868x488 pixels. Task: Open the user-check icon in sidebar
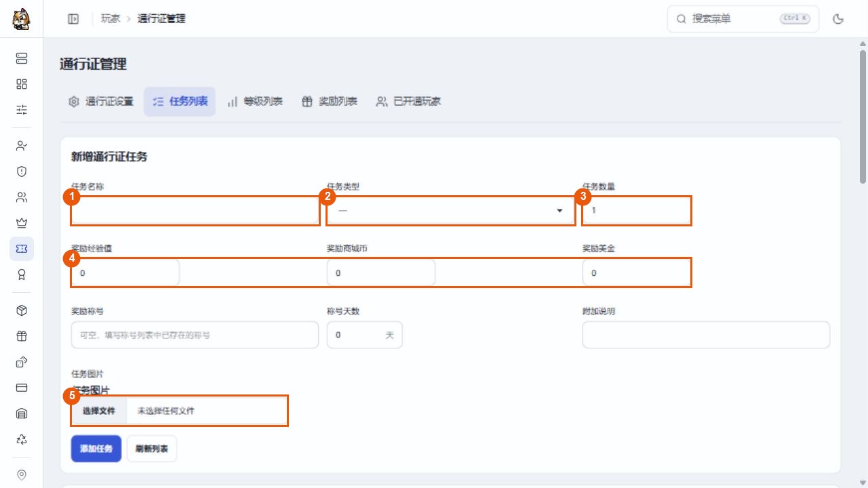22,146
